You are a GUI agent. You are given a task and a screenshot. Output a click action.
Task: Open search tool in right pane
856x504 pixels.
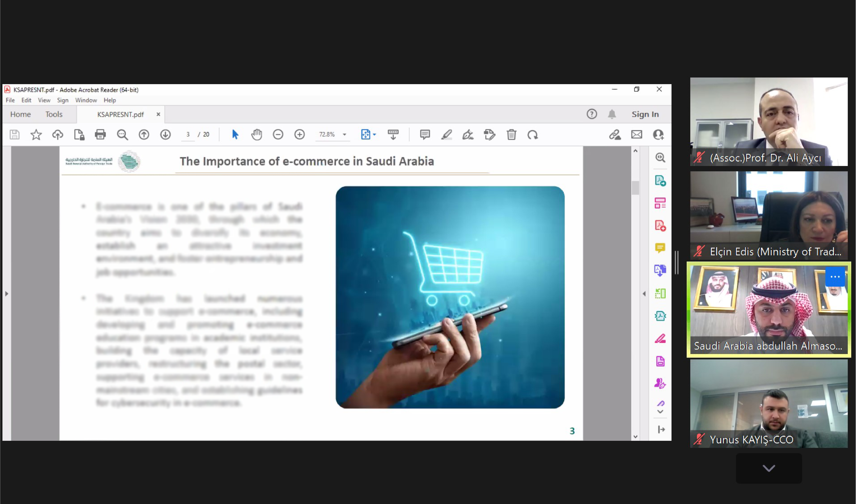[660, 158]
